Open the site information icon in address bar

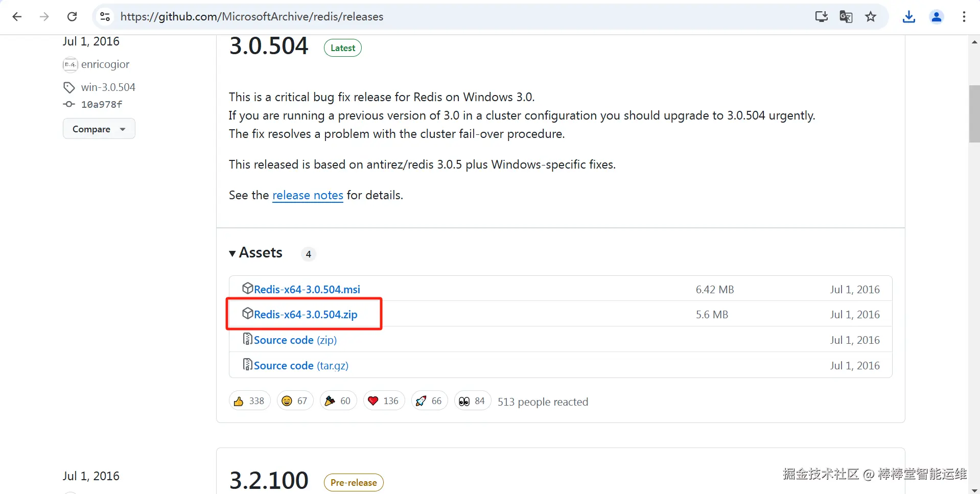point(105,17)
